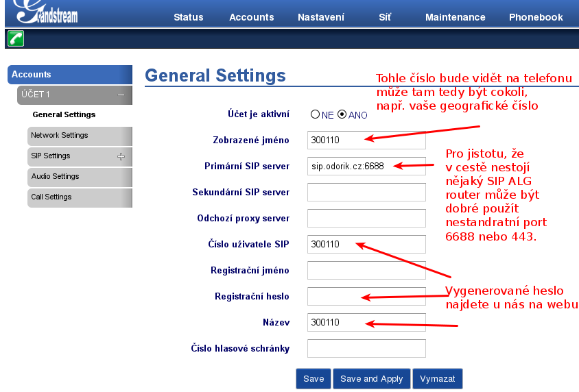Open Call Settings in the sidebar
Image resolution: width=579 pixels, height=392 pixels.
(x=51, y=197)
